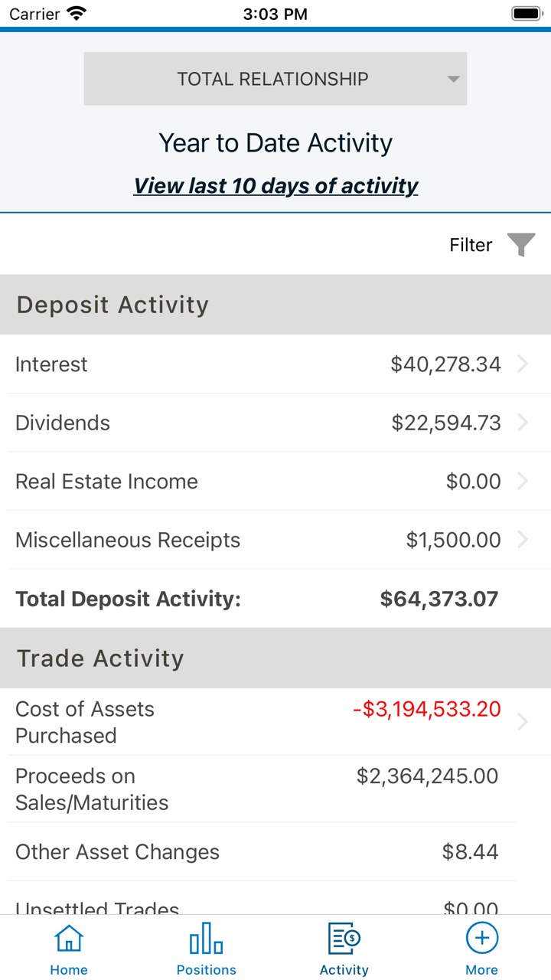
Task: Tap the More plus circle icon
Action: tap(481, 938)
